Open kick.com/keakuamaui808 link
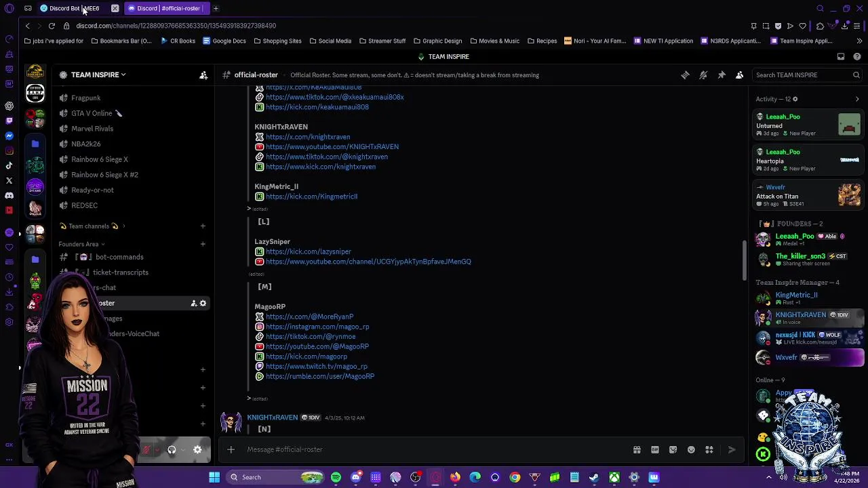 pos(317,107)
